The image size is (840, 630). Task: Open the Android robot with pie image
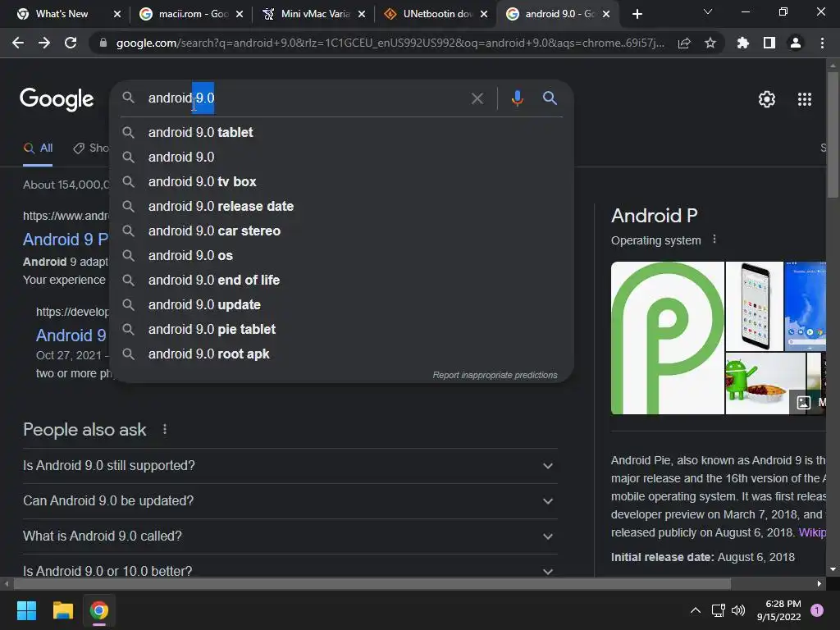pyautogui.click(x=765, y=384)
